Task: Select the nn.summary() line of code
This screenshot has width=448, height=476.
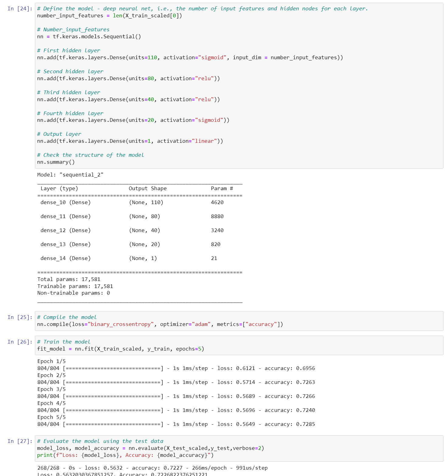Action: click(x=57, y=162)
